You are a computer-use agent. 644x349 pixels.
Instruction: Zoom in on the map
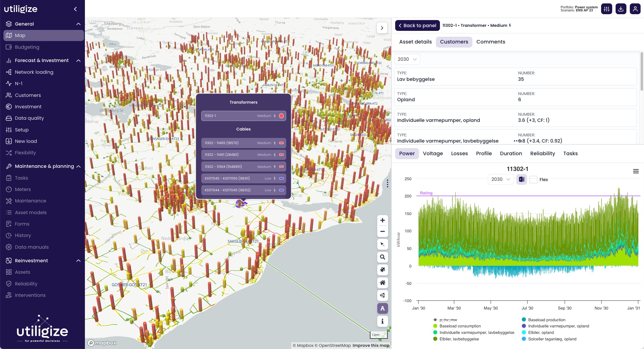tap(383, 220)
